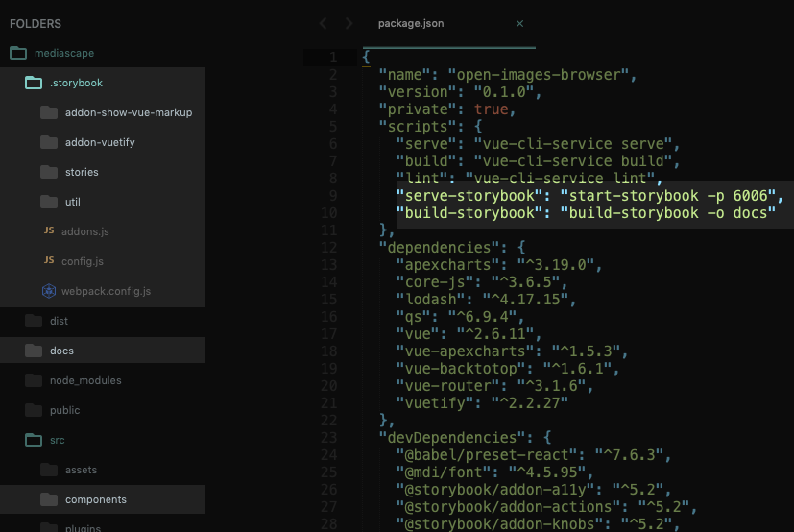Click "vue-cli-service serve" value
Viewport: 794px width, 532px height.
(x=573, y=144)
